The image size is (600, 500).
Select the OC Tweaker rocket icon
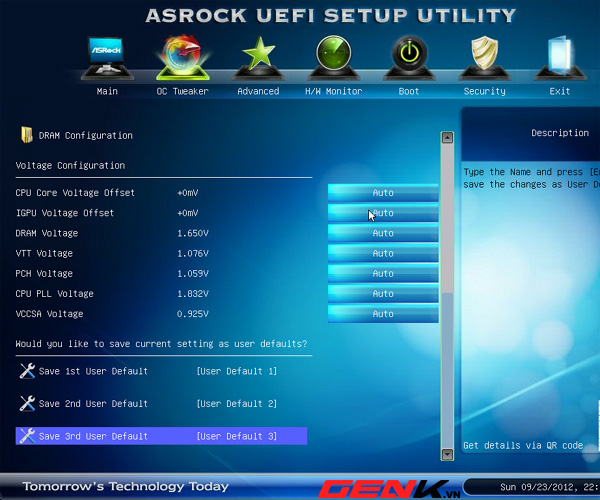pyautogui.click(x=183, y=57)
